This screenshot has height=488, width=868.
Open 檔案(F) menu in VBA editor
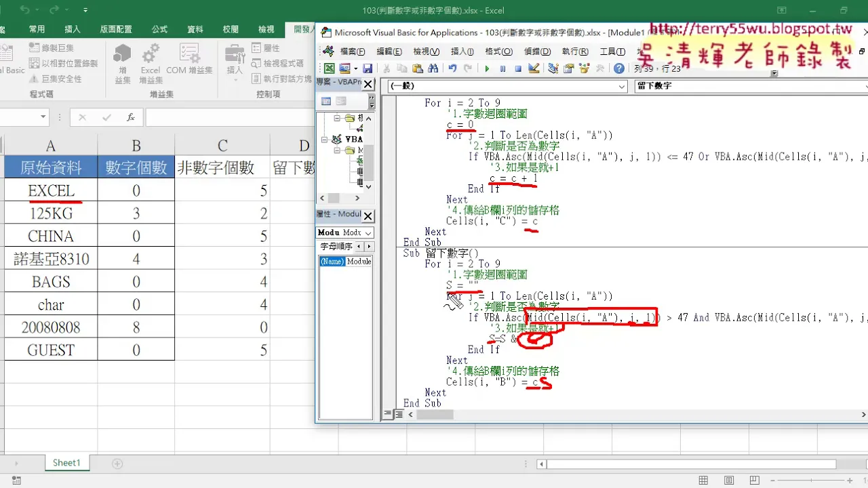coord(353,52)
